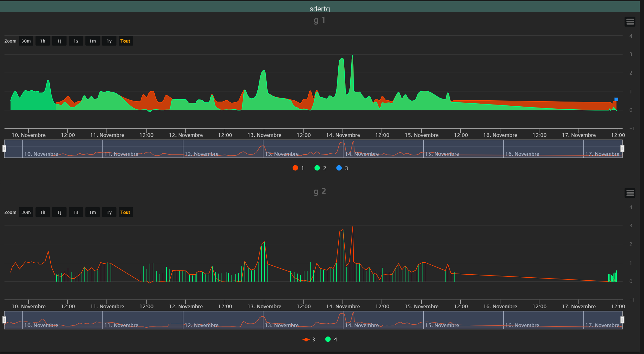Viewport: 644px width, 354px height.
Task: Set g 2 zoom to 1y
Action: click(x=109, y=212)
